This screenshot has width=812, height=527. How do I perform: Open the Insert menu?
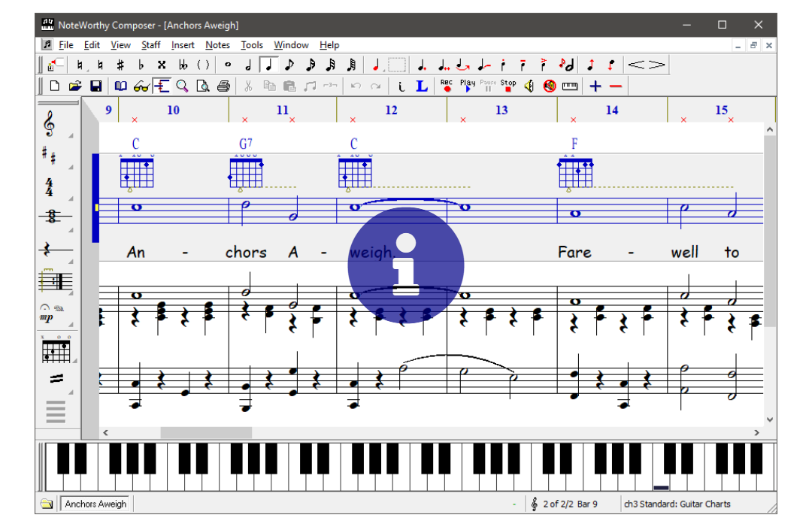183,45
